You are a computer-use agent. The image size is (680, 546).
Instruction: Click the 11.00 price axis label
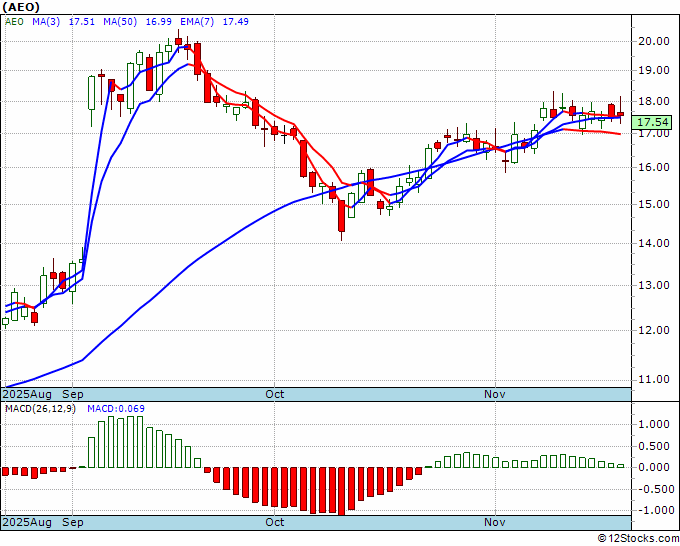(x=654, y=379)
